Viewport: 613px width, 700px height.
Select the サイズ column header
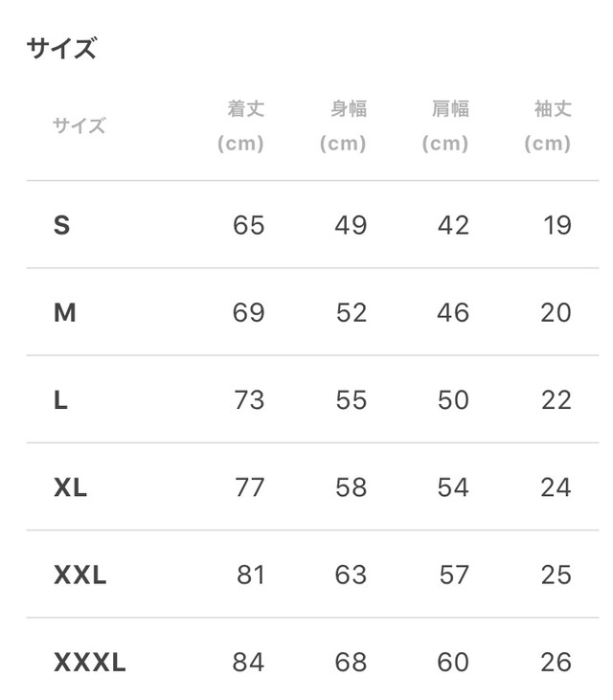pos(79,125)
